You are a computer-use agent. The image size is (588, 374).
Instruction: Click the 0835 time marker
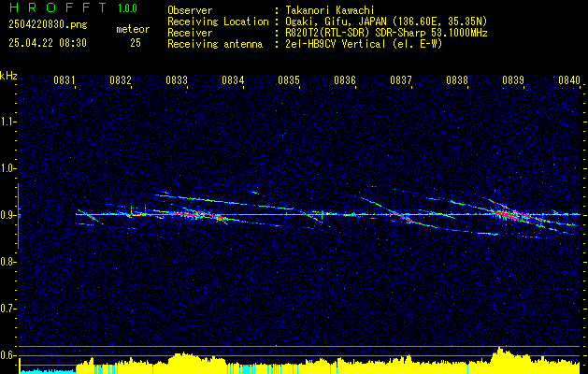point(288,80)
